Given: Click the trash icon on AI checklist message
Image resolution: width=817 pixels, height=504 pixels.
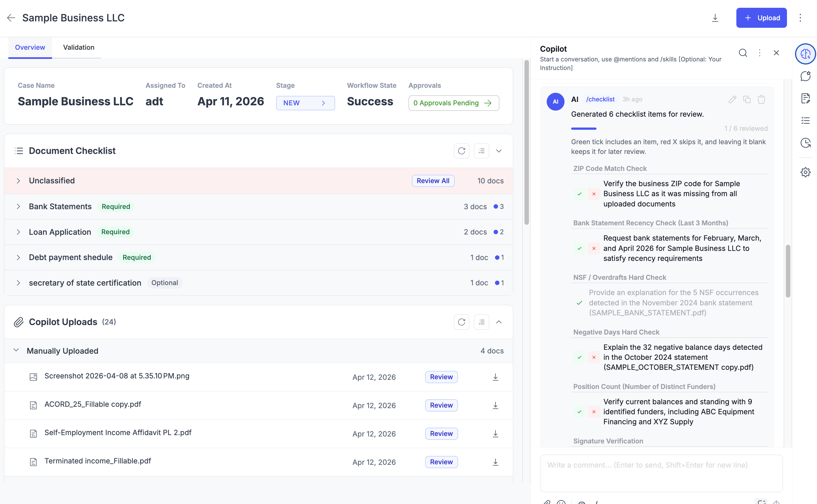Looking at the screenshot, I should (x=761, y=99).
